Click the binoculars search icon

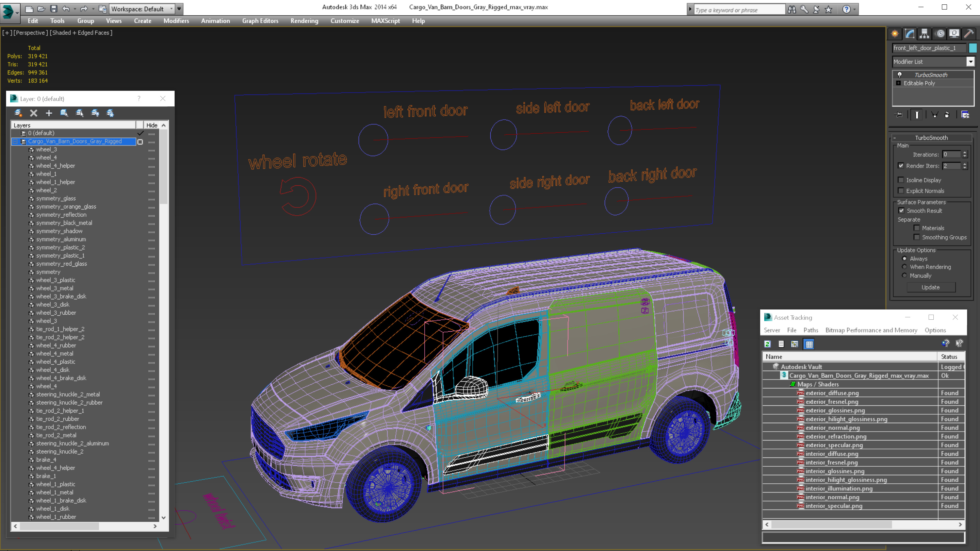tap(792, 9)
